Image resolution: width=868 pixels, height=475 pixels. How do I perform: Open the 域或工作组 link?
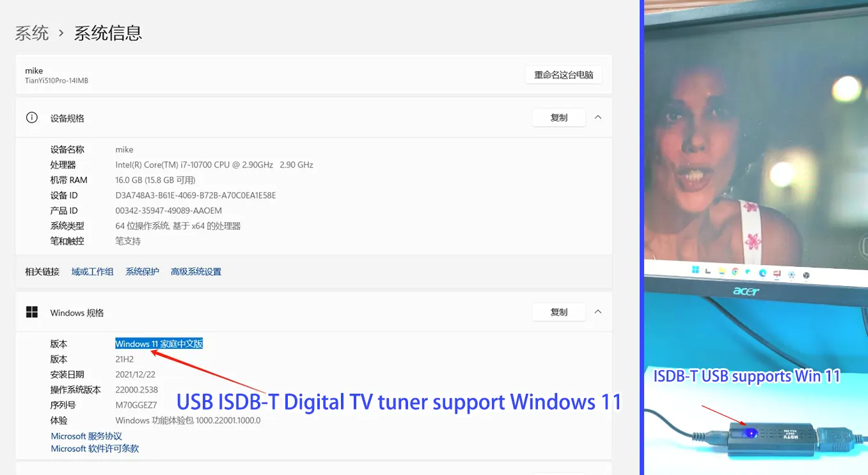pyautogui.click(x=92, y=271)
